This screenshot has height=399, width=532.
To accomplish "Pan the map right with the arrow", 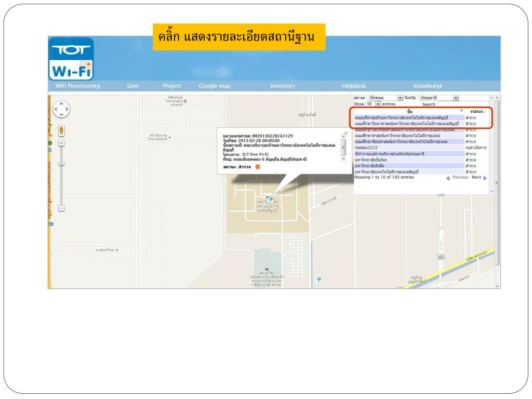I will click(x=67, y=109).
